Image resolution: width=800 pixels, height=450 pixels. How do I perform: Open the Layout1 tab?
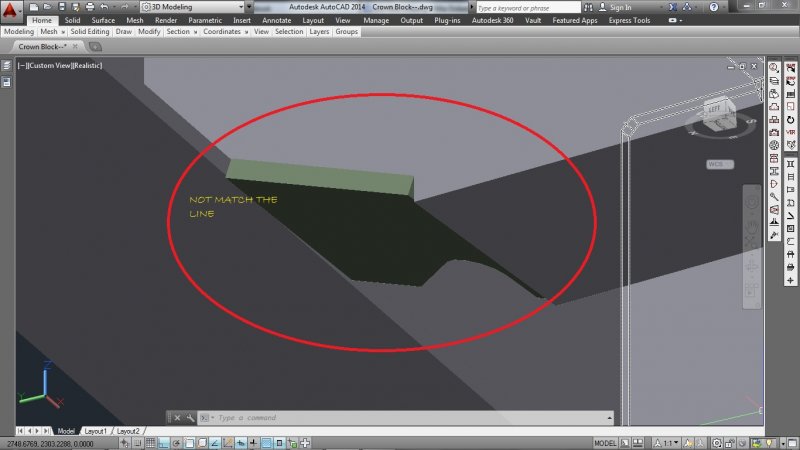click(96, 431)
